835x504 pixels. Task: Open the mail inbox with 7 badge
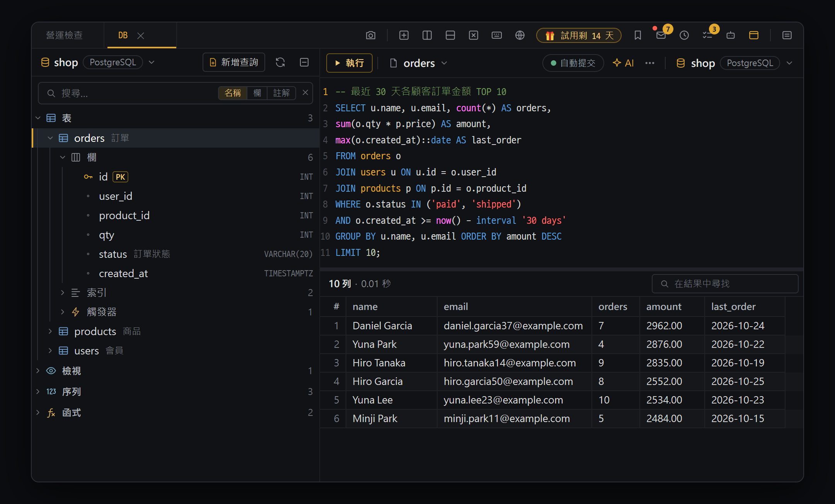pyautogui.click(x=661, y=36)
